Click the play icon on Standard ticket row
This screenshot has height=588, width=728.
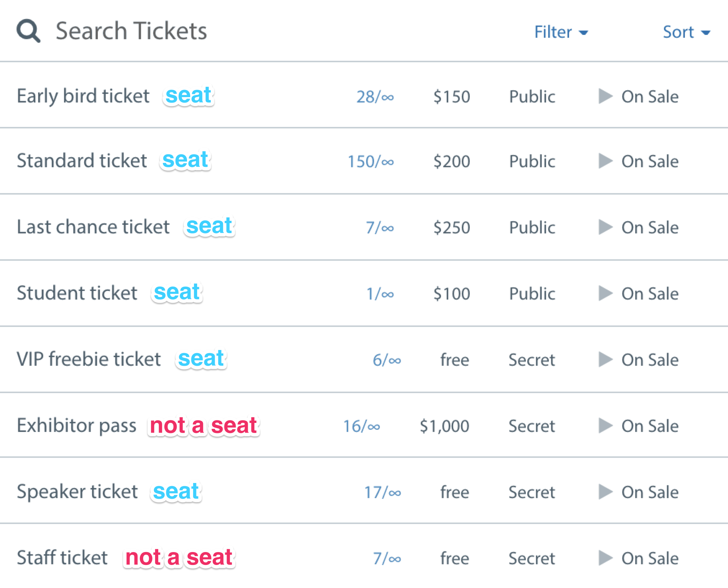pos(605,161)
